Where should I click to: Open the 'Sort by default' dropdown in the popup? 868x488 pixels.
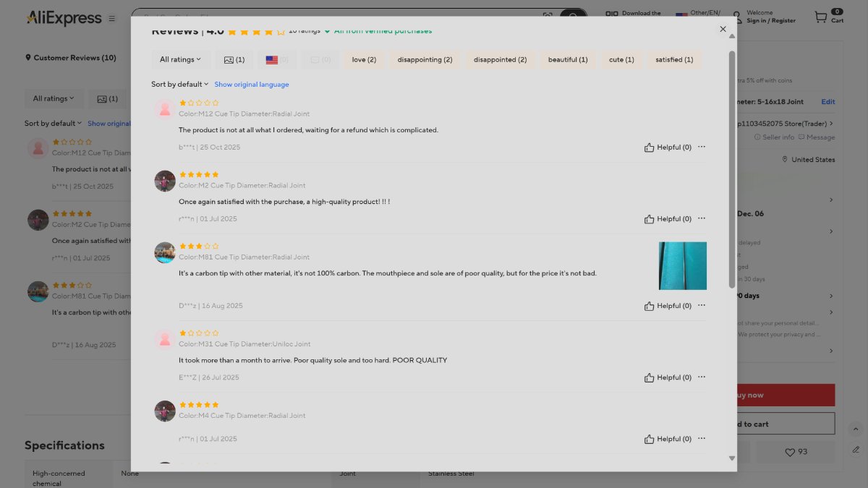click(179, 85)
